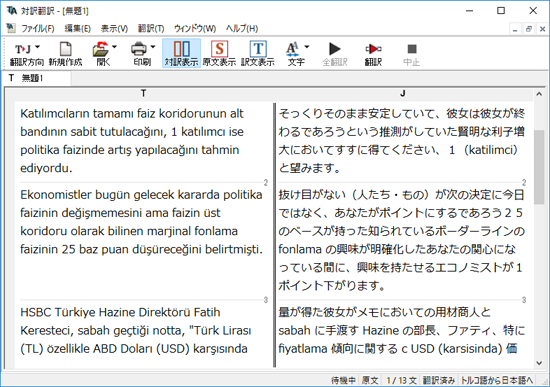Click the 翻訳 translate button
The width and height of the screenshot is (550, 387).
pos(373,53)
